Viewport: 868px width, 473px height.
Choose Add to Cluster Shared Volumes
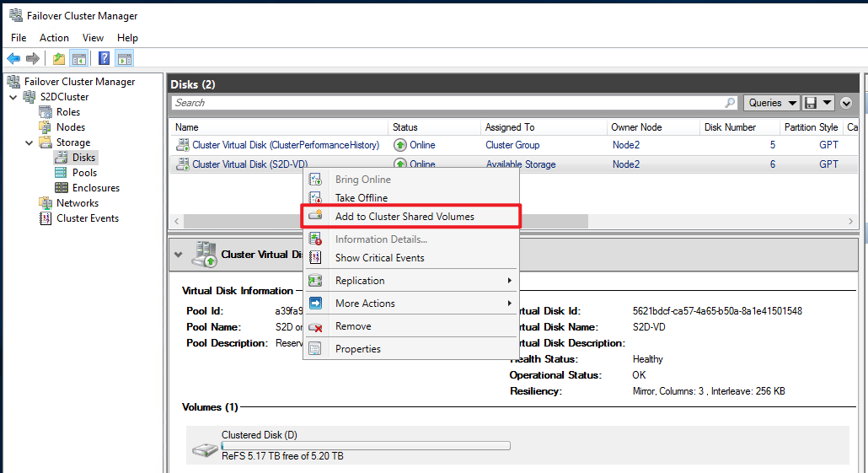click(x=410, y=216)
